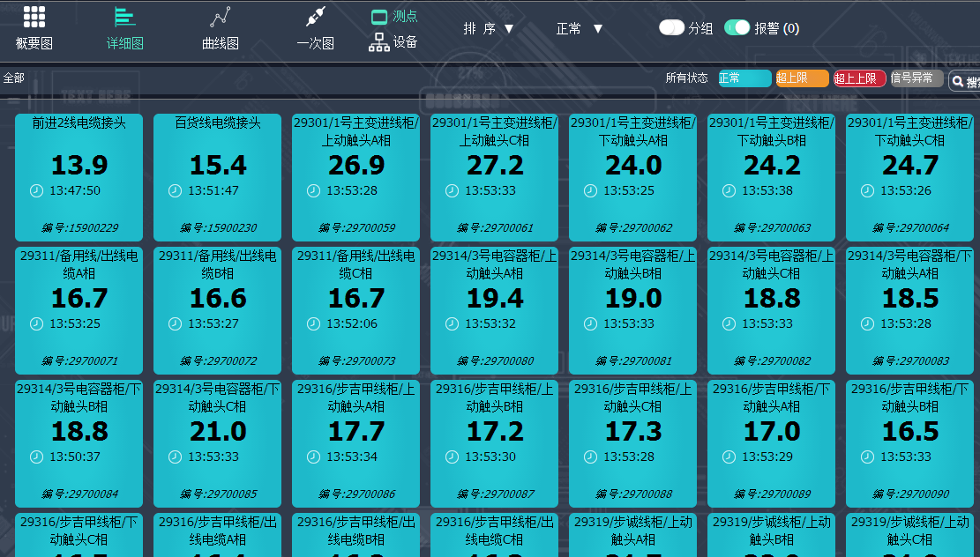Open the 百货线电缆接头 sensor card
Image resolution: width=980 pixels, height=557 pixels.
click(218, 177)
